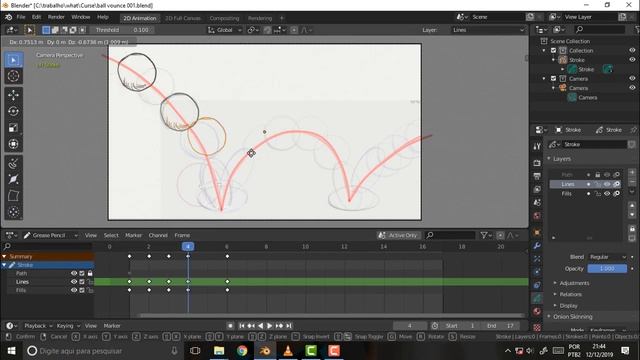The width and height of the screenshot is (640, 360).
Task: Expand the Relations panel
Action: [570, 294]
